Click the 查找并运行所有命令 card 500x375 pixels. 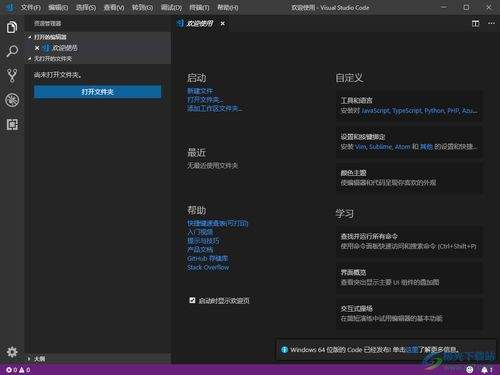409,241
